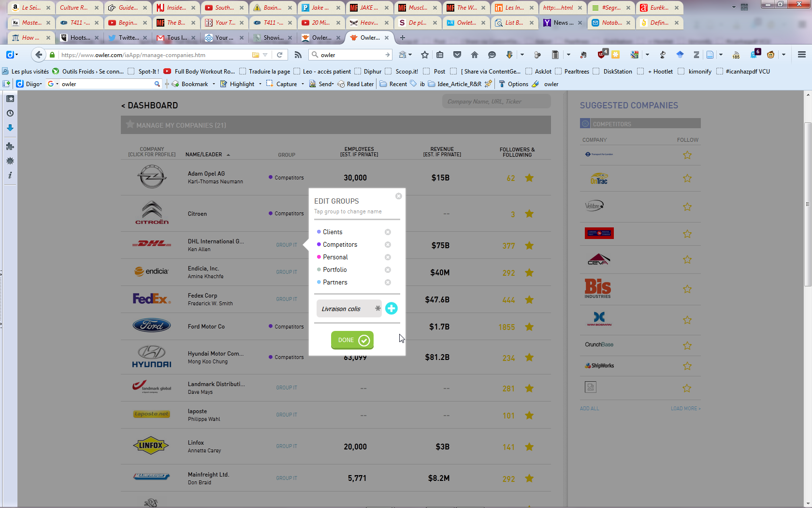This screenshot has height=508, width=812.
Task: Go to browser home page icon
Action: tap(475, 55)
